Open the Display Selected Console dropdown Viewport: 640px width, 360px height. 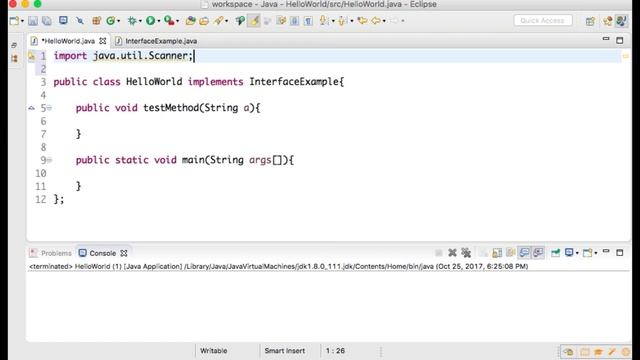click(x=577, y=253)
